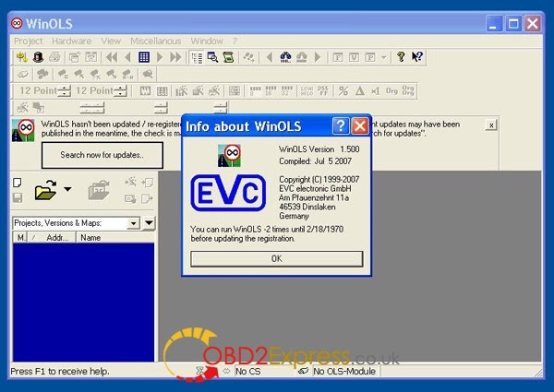This screenshot has height=392, width=554.
Task: Click the green scroll script icon
Action: tap(228, 57)
